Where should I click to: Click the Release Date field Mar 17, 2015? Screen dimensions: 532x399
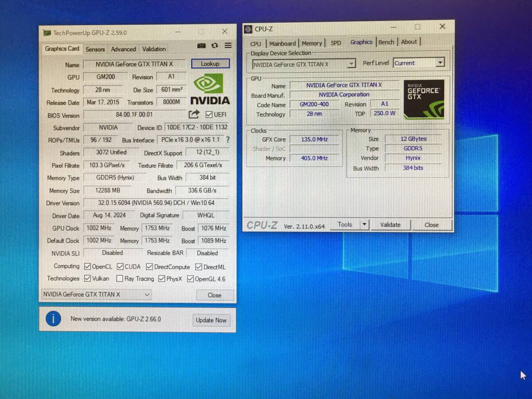pyautogui.click(x=103, y=102)
